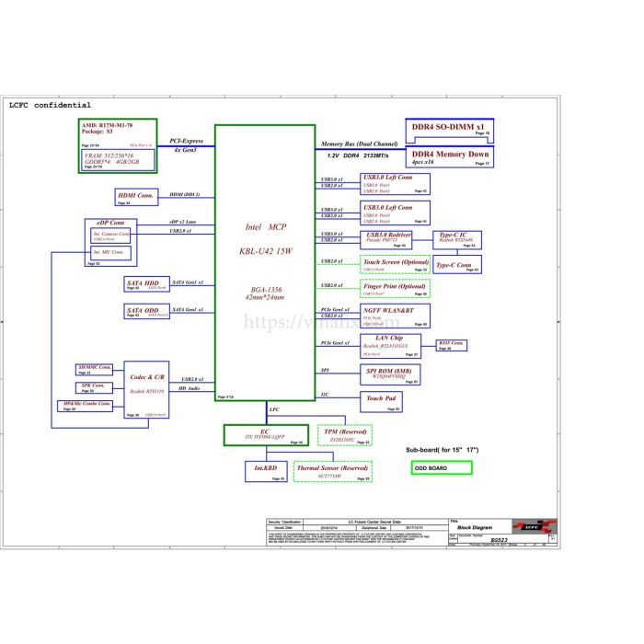Select the 'eDP x2 Lane' line label
Screen dimensions: 644x644
point(183,222)
